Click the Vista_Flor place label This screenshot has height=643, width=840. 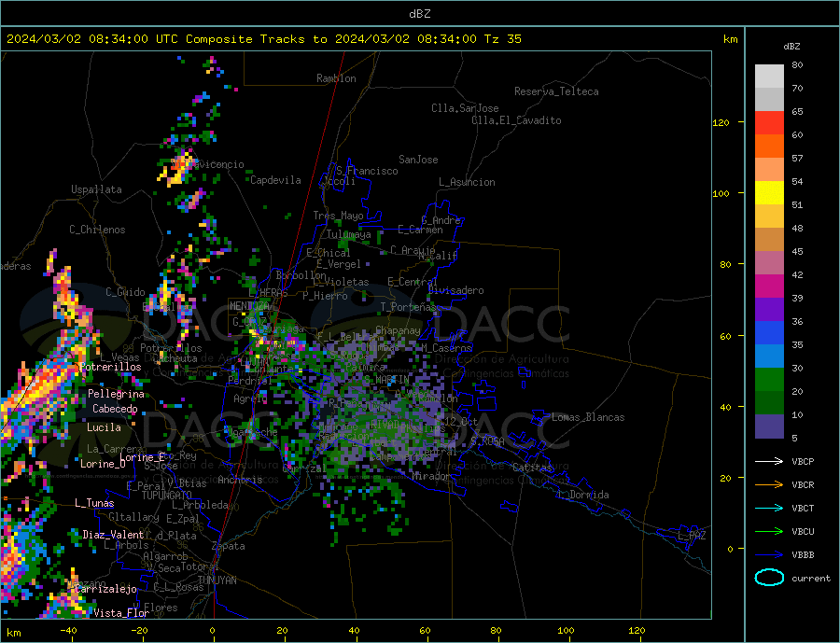(121, 613)
